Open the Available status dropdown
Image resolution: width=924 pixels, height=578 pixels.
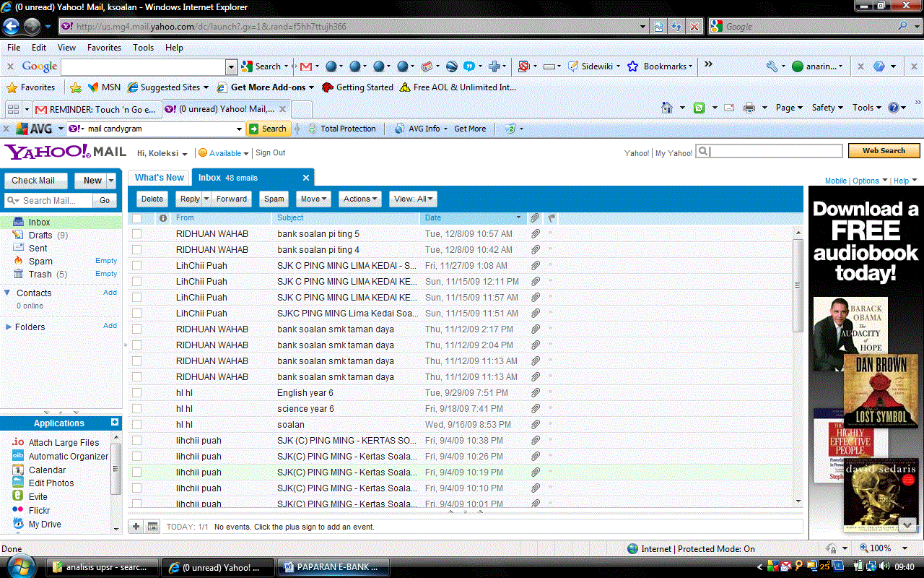(223, 153)
